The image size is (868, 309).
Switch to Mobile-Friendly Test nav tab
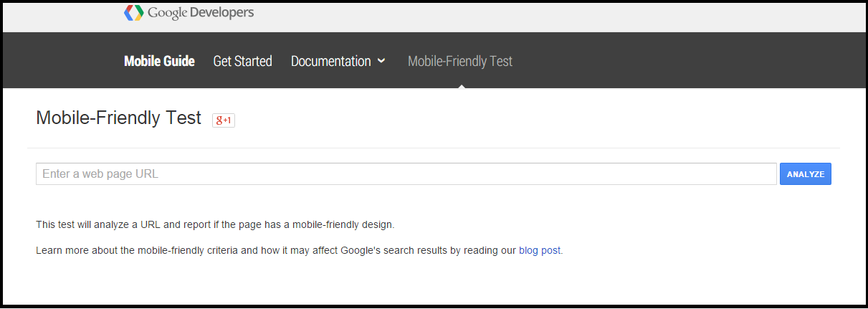460,61
